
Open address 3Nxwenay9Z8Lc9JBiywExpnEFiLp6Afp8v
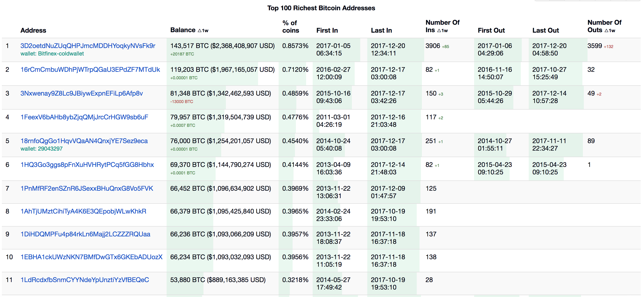(81, 93)
